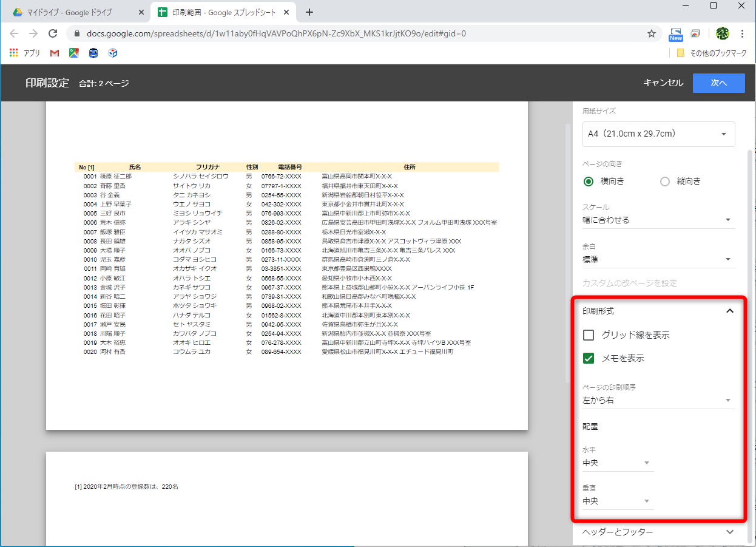This screenshot has width=756, height=547.
Task: Open the blue cube bookmark icon
Action: (x=112, y=53)
